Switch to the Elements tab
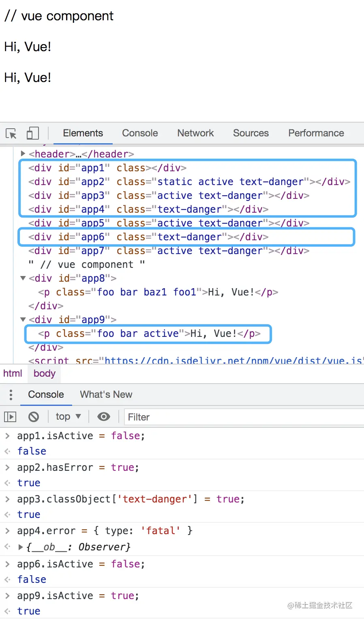The height and width of the screenshot is (621, 364). click(83, 133)
